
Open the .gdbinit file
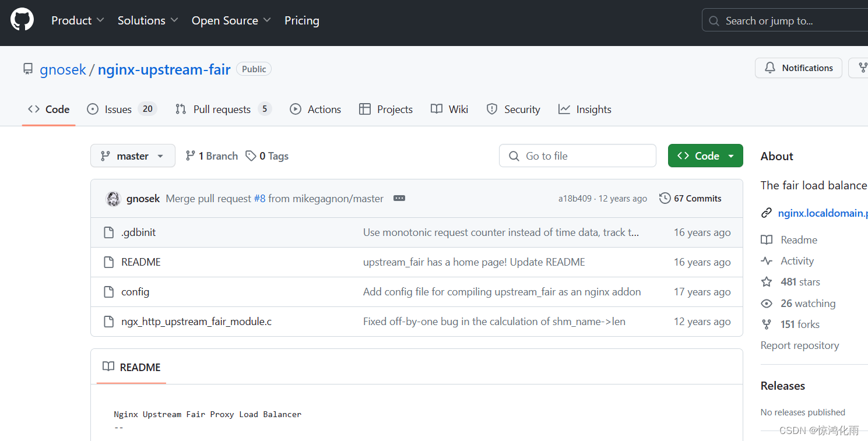pyautogui.click(x=139, y=232)
